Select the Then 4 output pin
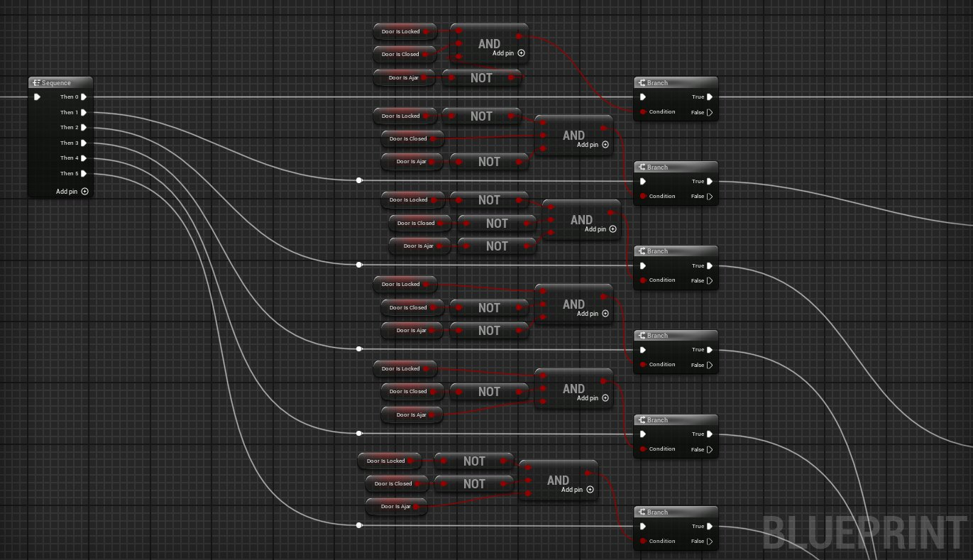Viewport: 973px width, 560px height. (x=84, y=158)
